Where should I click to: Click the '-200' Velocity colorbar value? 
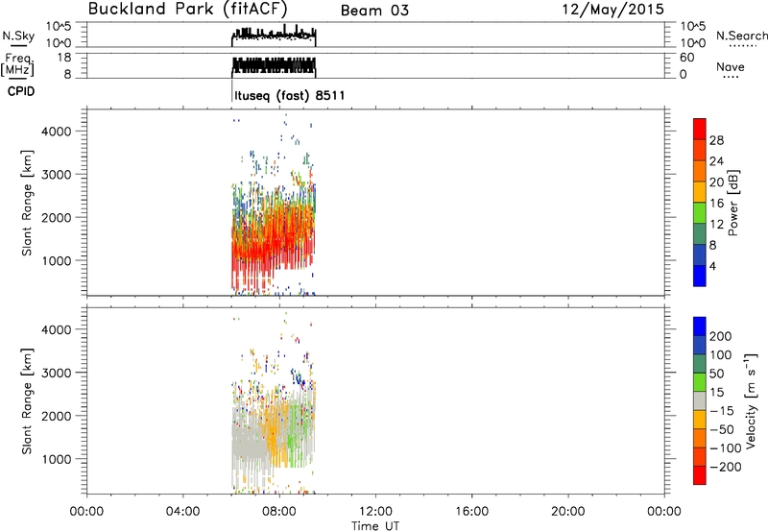[726, 467]
